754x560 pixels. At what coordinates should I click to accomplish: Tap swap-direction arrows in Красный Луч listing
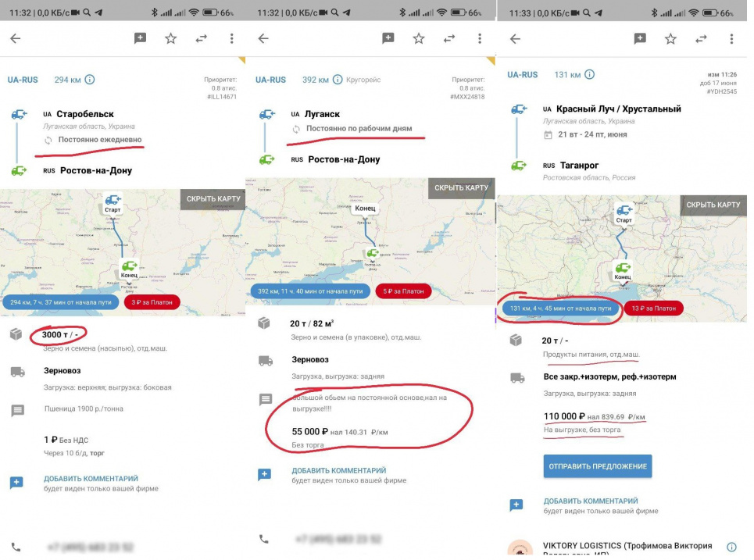[x=700, y=38]
